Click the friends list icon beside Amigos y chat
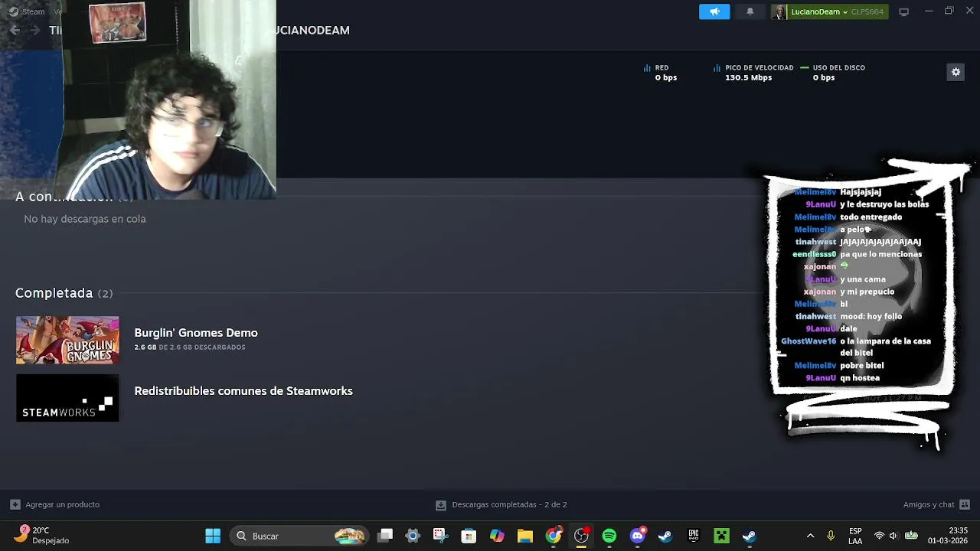Viewport: 980px width, 551px height. tap(965, 504)
